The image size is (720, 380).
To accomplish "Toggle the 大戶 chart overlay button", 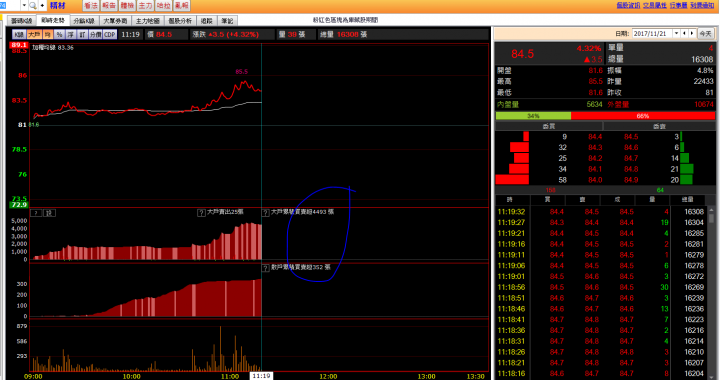I will point(34,34).
